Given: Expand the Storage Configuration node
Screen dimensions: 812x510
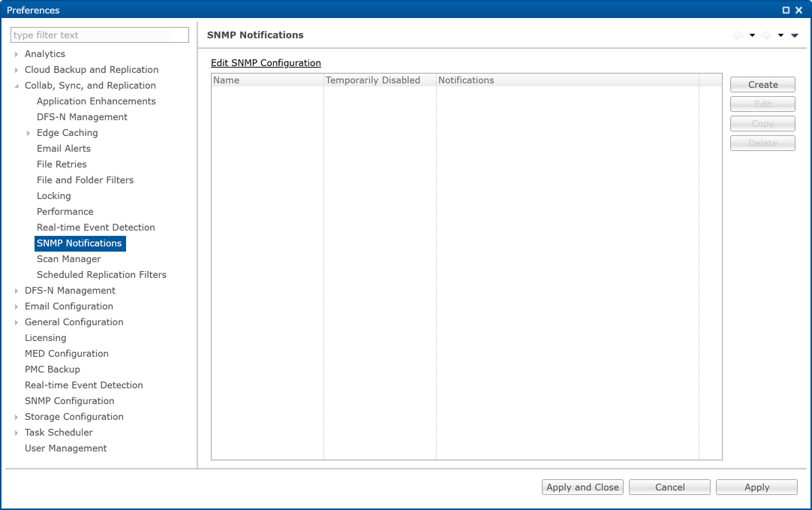Looking at the screenshot, I should [x=17, y=417].
